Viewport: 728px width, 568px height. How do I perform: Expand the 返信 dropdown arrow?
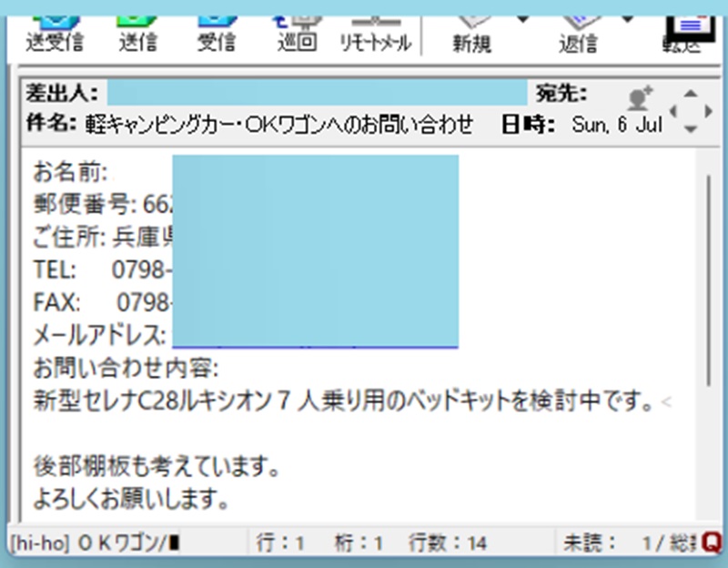tap(628, 18)
